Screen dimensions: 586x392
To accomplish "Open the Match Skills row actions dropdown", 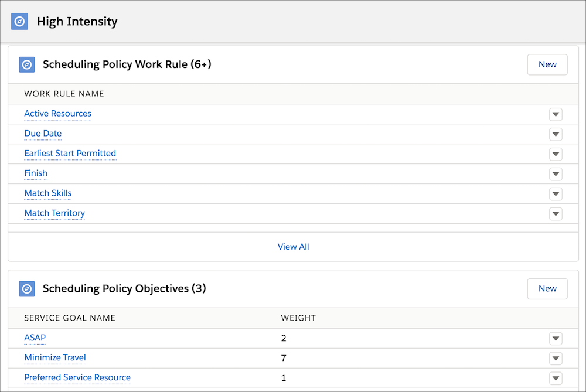I will point(556,194).
